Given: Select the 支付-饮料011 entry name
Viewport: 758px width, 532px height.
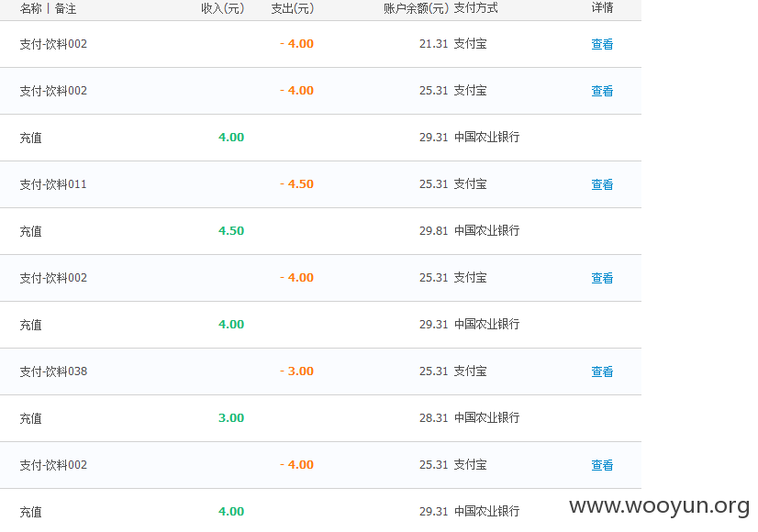Looking at the screenshot, I should 53,184.
